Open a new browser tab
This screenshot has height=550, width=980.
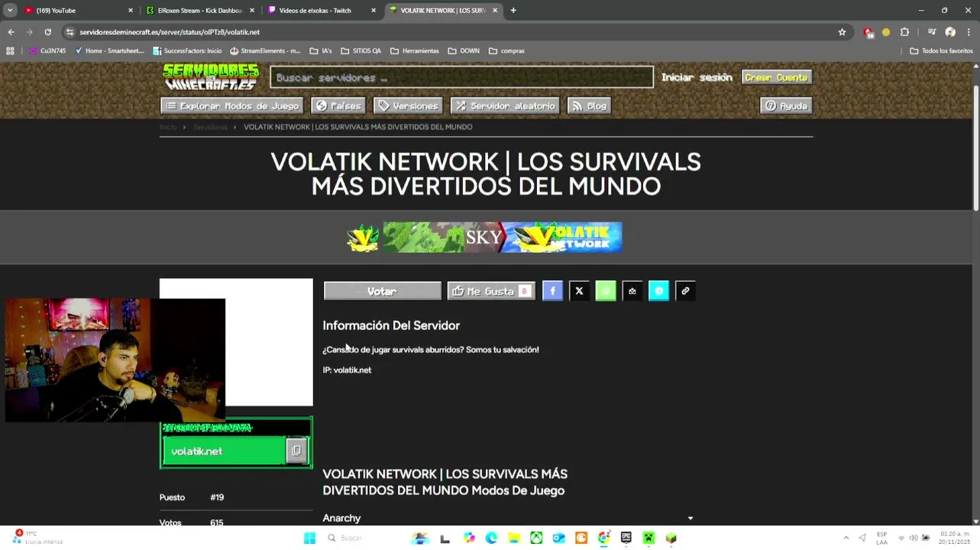click(513, 11)
